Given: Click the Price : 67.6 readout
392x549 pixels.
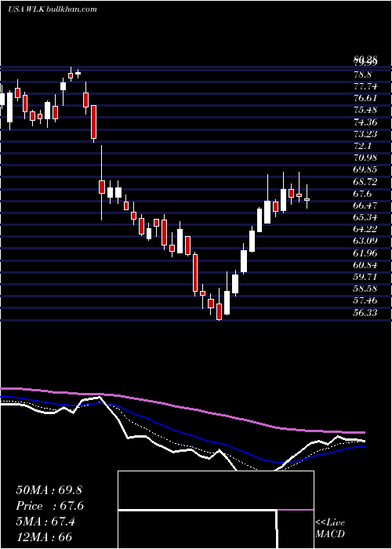Looking at the screenshot, I should tap(50, 506).
